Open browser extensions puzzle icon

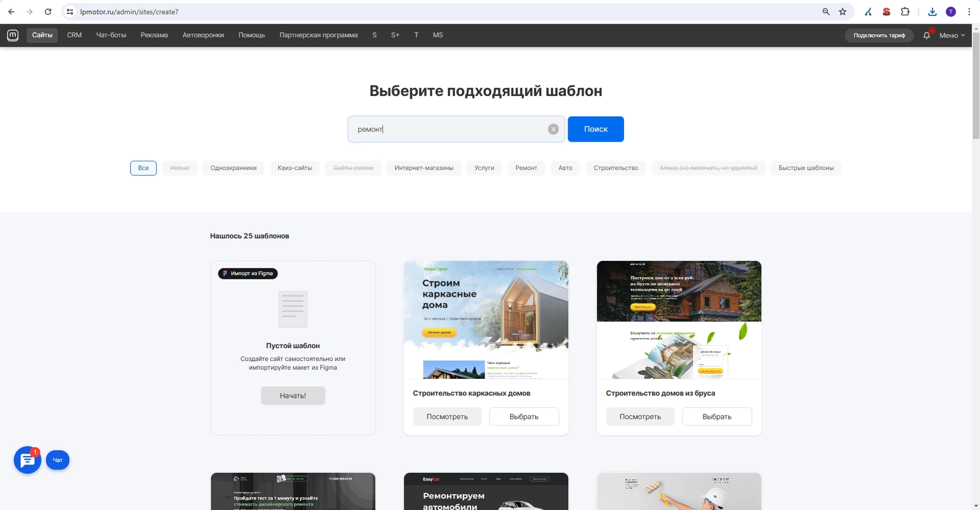905,12
